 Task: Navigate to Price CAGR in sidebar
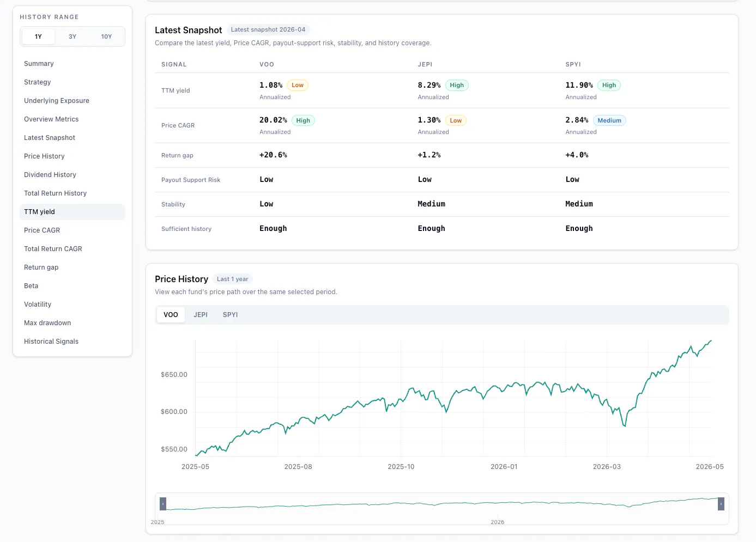click(72, 230)
